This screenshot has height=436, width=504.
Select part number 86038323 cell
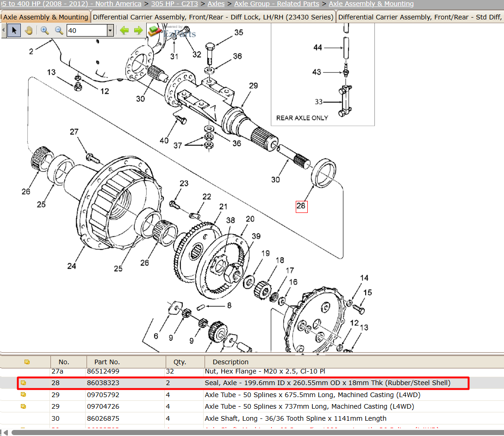103,383
